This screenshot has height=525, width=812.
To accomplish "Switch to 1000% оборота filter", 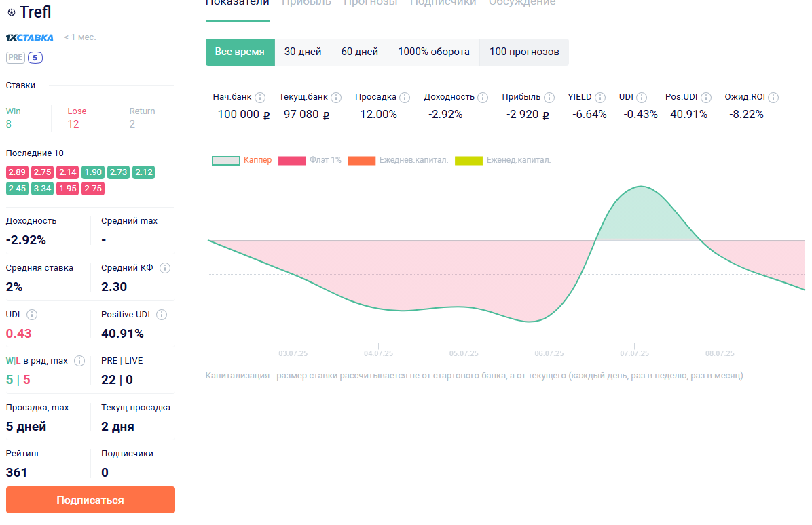I will [x=434, y=52].
